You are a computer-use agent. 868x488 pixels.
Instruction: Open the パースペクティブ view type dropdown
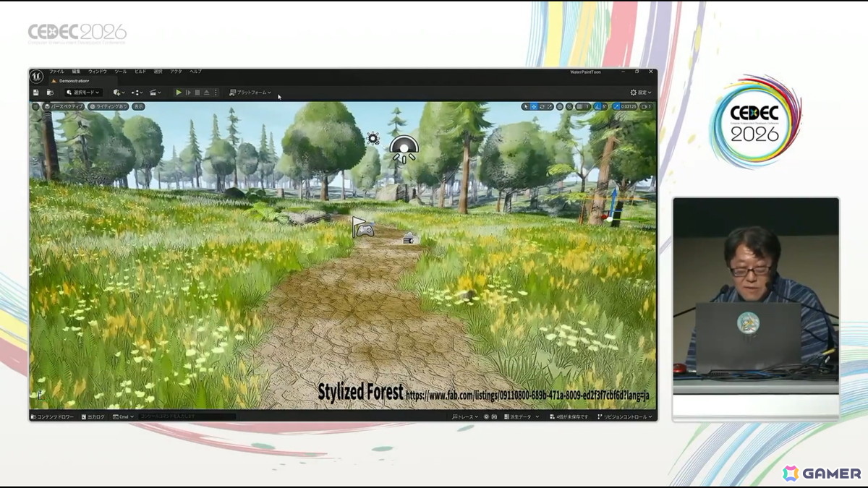pos(64,106)
